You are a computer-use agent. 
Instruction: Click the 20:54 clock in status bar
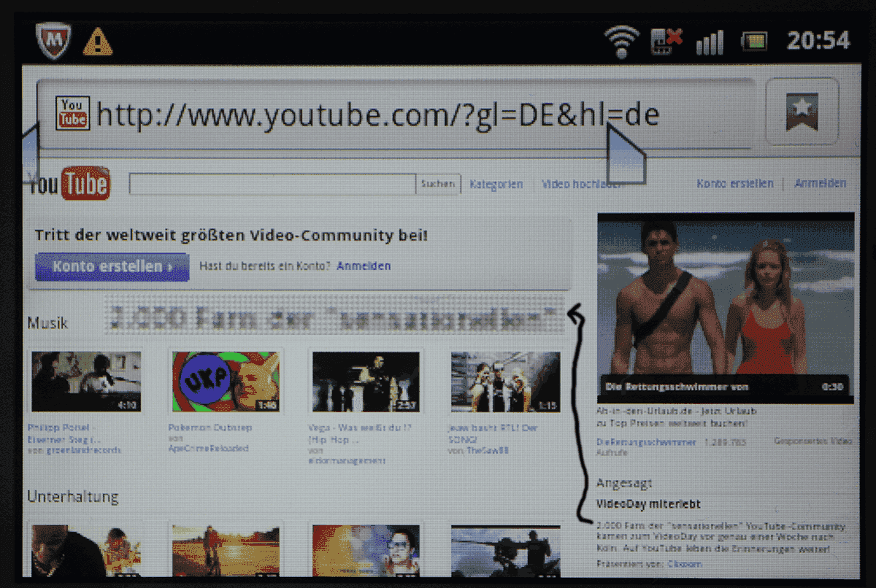(818, 41)
